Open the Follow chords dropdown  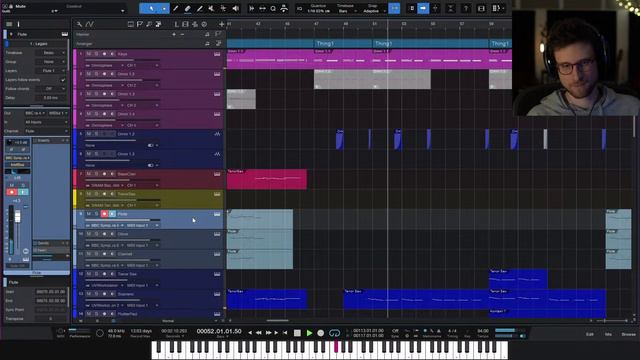click(x=51, y=89)
